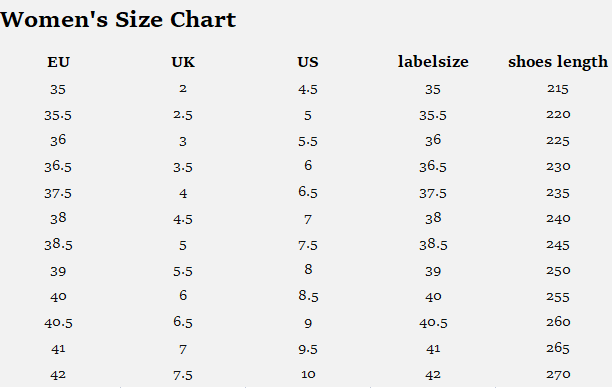
Task: Click labelsize 42 in last row
Action: [x=433, y=375]
